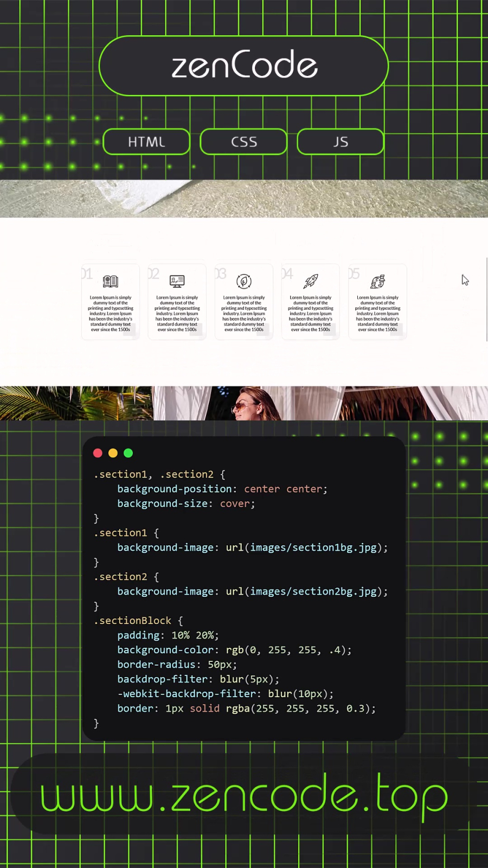Click the computer monitor icon in card 02
This screenshot has height=868, width=488.
point(177,281)
